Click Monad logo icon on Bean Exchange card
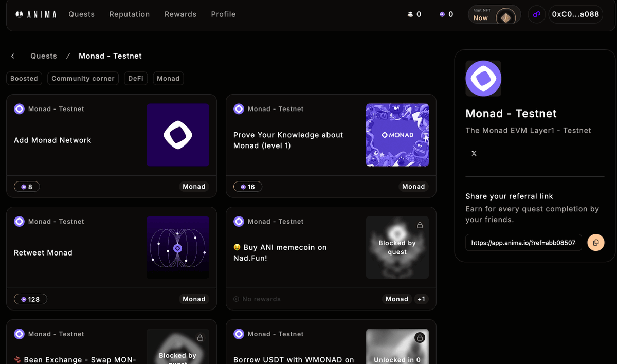Image resolution: width=617 pixels, height=364 pixels. click(x=19, y=334)
